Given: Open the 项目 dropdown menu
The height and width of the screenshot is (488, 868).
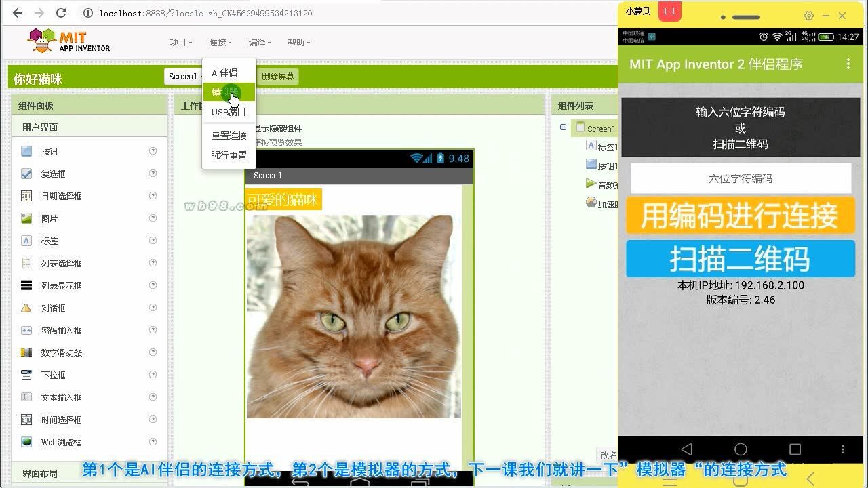Looking at the screenshot, I should pos(180,42).
